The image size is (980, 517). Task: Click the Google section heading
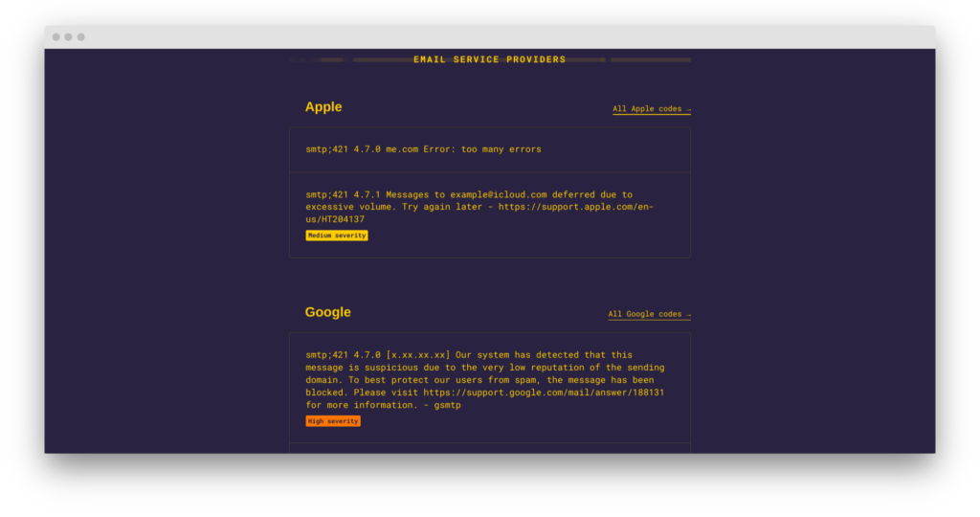pyautogui.click(x=327, y=312)
